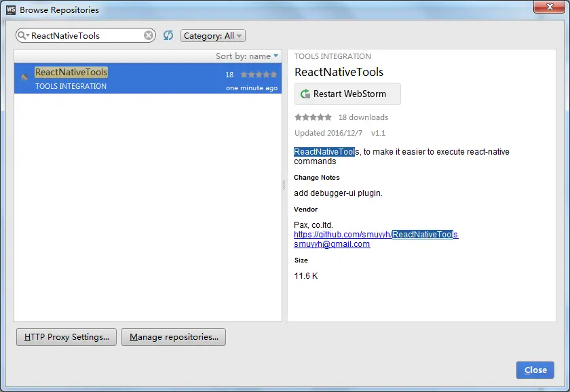This screenshot has height=392, width=570.
Task: Click the plugin description paragraph
Action: click(x=402, y=156)
